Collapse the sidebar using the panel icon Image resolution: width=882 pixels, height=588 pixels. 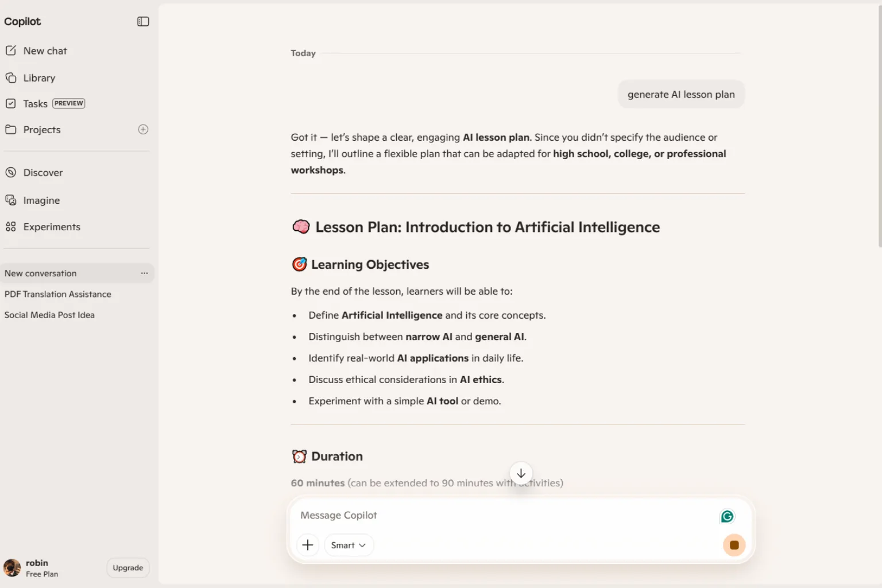pyautogui.click(x=143, y=21)
